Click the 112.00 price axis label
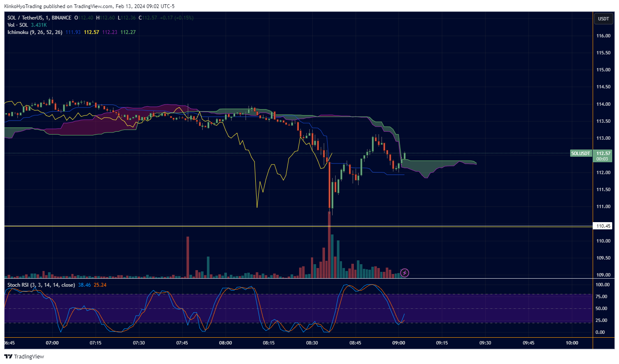Screen dimensions: 619x364 pyautogui.click(x=603, y=172)
